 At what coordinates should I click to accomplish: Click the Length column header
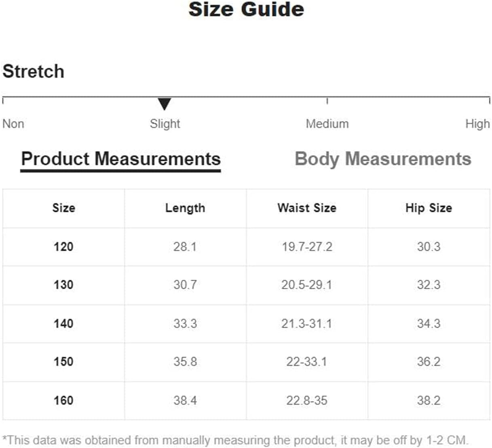[x=185, y=208]
